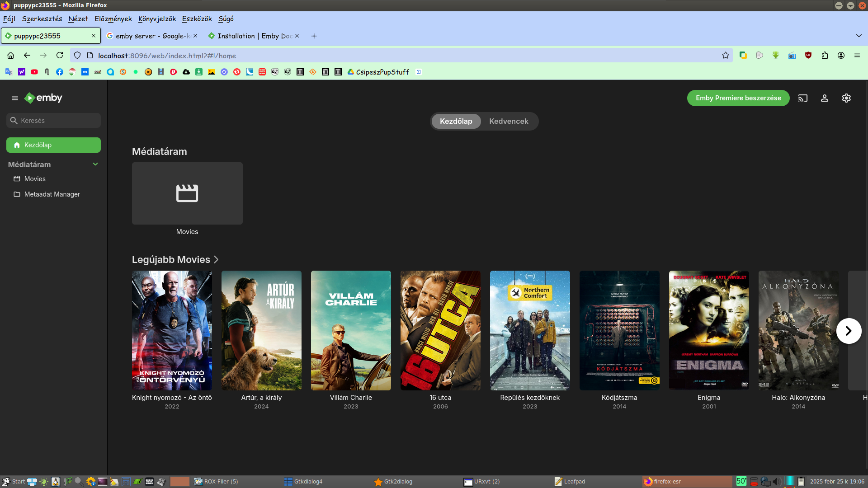Open the Repülés kezdőknek poster
This screenshot has width=868, height=488.
click(530, 330)
